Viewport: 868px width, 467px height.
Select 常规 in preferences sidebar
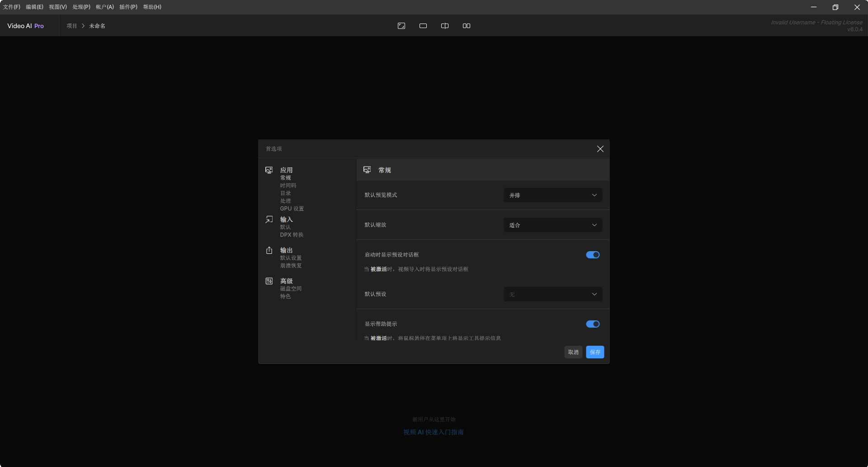point(285,178)
